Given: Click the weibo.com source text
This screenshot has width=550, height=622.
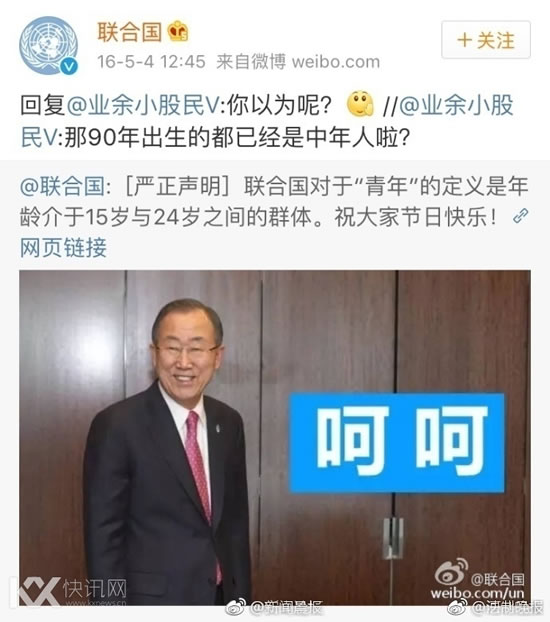Looking at the screenshot, I should click(336, 61).
